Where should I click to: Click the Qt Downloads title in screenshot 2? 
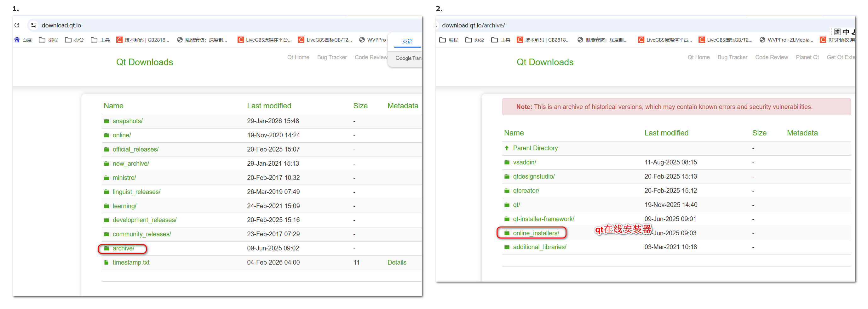545,62
